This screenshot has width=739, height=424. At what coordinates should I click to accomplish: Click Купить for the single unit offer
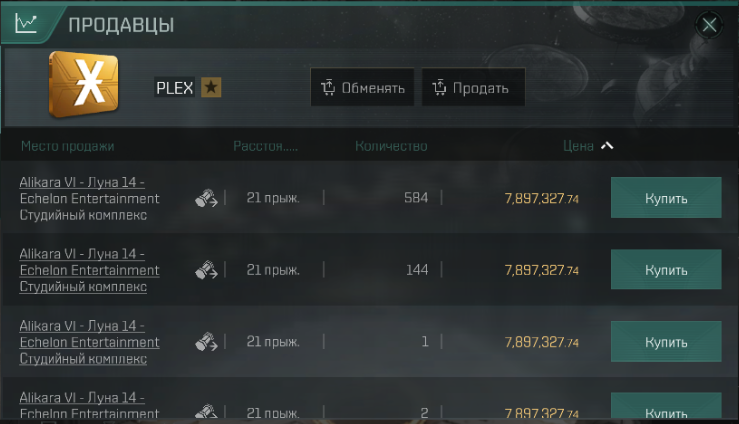[666, 342]
